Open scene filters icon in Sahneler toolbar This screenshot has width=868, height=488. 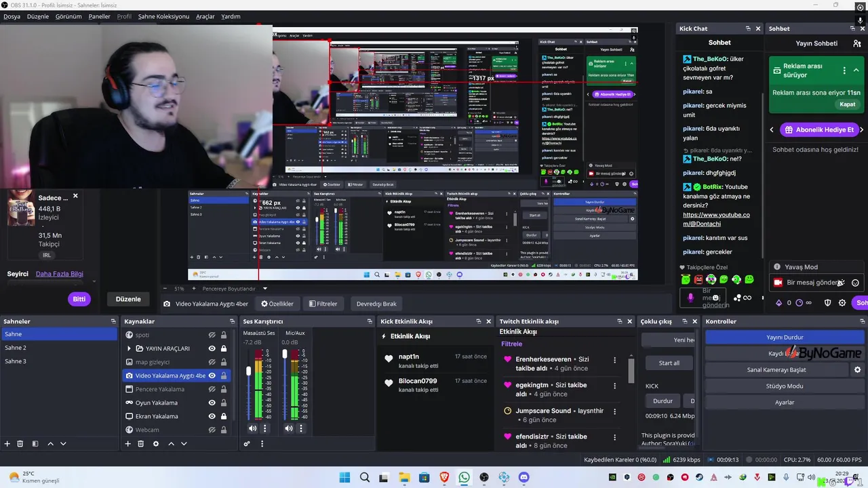(x=35, y=444)
